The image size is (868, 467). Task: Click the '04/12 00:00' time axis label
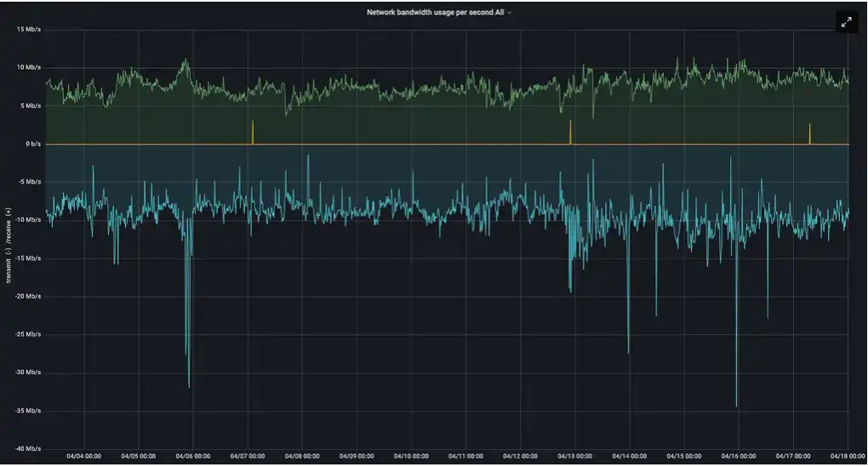(x=520, y=457)
